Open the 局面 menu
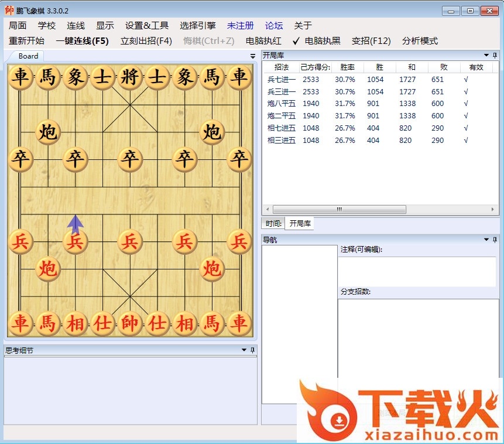This screenshot has height=444, width=504. click(x=18, y=25)
